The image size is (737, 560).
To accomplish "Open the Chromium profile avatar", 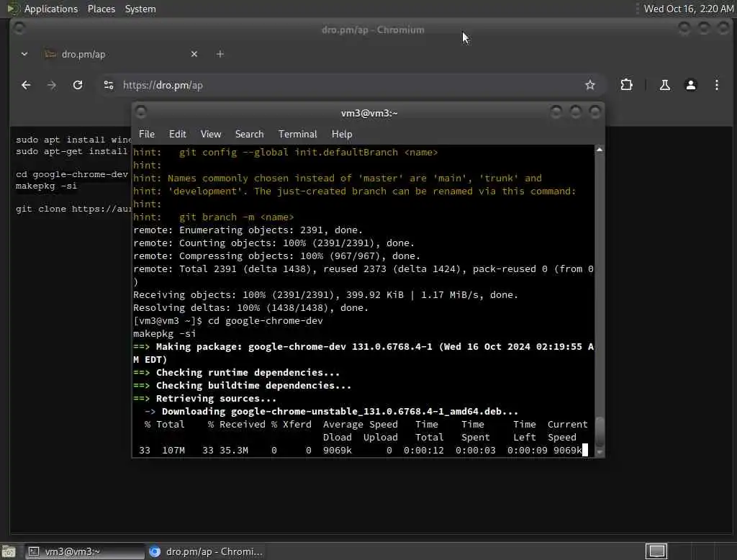I will click(x=690, y=85).
